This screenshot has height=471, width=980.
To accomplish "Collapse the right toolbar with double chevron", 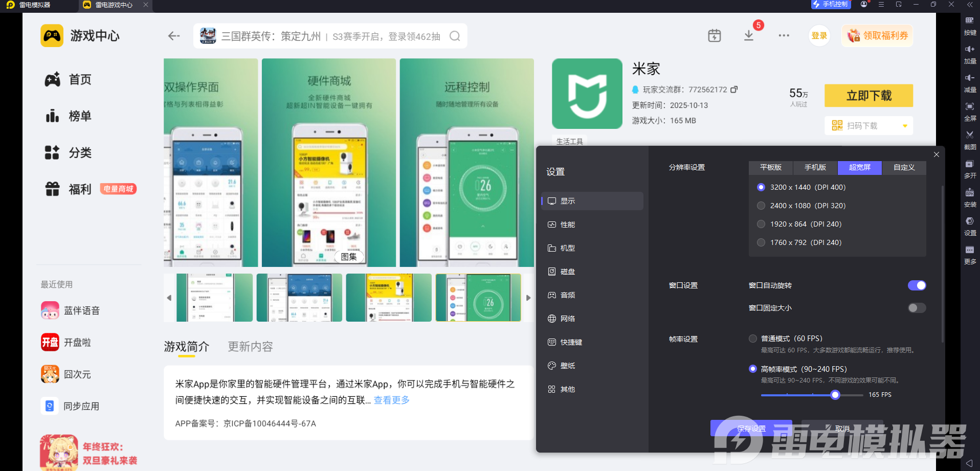I will [x=970, y=4].
